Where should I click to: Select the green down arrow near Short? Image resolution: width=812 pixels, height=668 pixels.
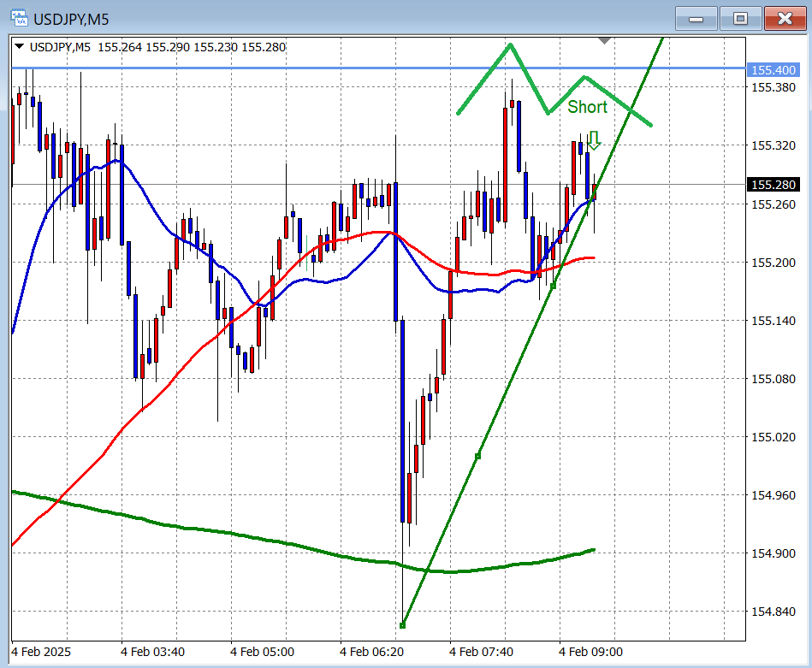594,139
